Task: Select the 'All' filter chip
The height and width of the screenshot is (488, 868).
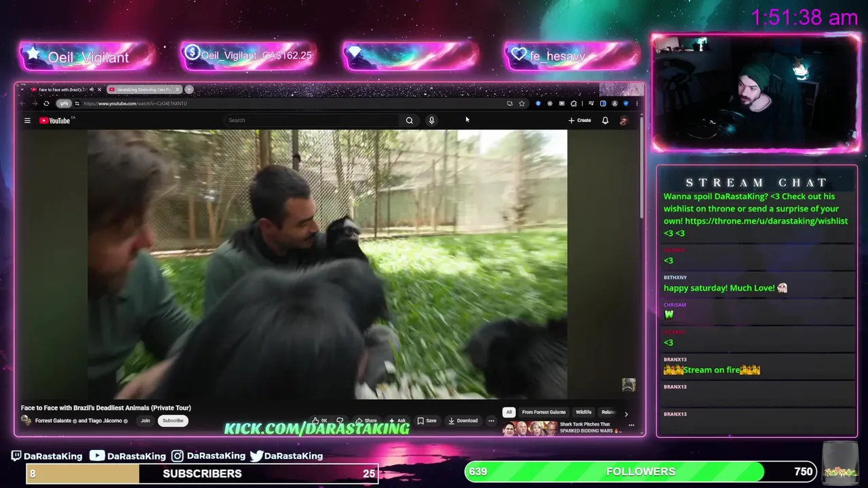Action: 509,412
